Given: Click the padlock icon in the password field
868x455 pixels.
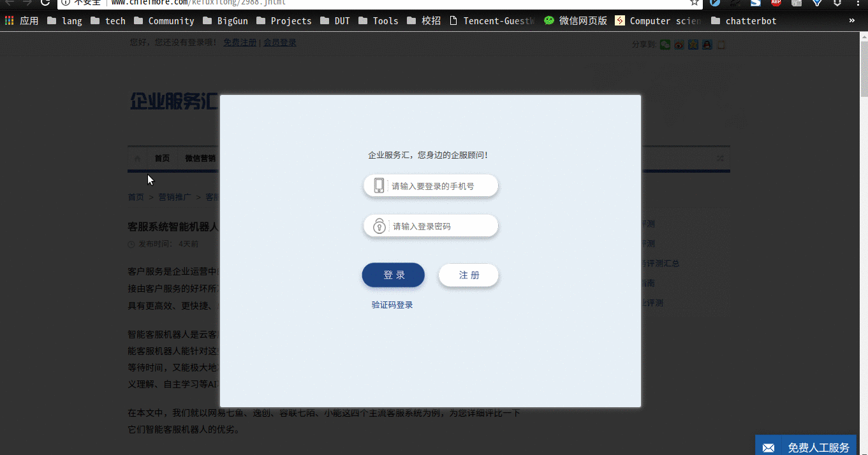Looking at the screenshot, I should (379, 226).
